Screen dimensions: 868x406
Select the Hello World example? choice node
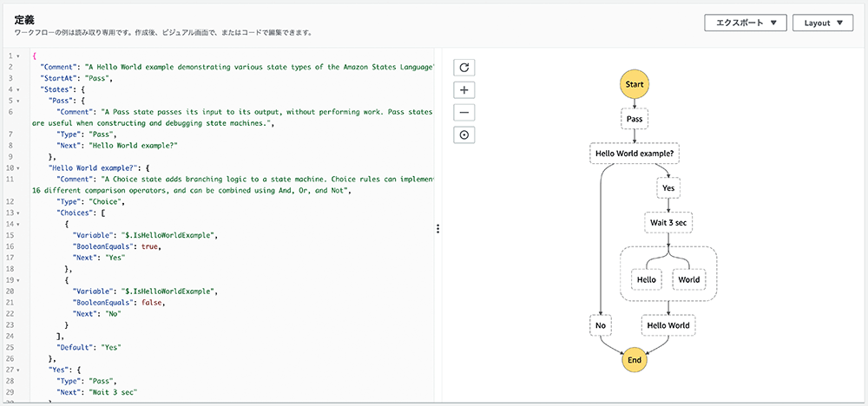tap(635, 154)
